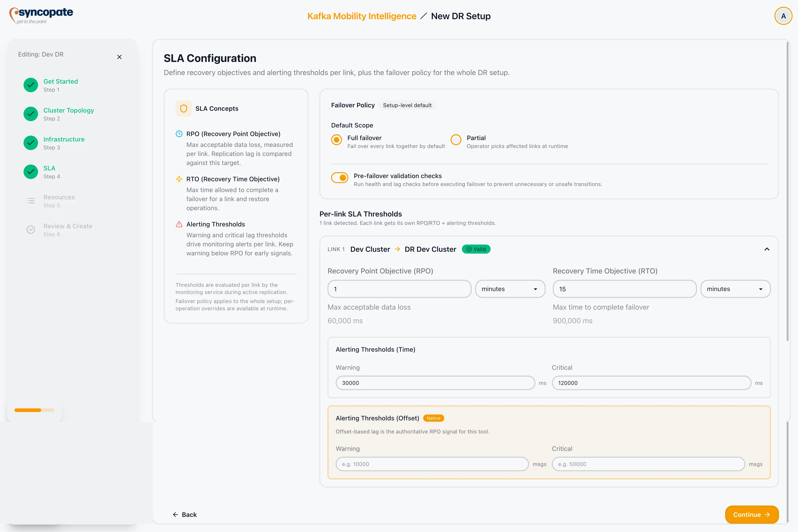
Task: Click the Infrastructure step checkmark icon
Action: [31, 143]
